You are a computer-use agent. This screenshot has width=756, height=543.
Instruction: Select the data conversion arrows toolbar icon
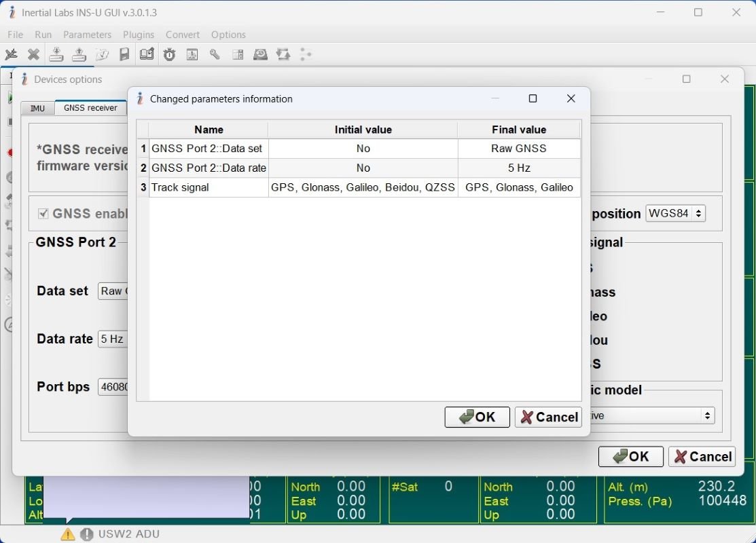[x=283, y=54]
